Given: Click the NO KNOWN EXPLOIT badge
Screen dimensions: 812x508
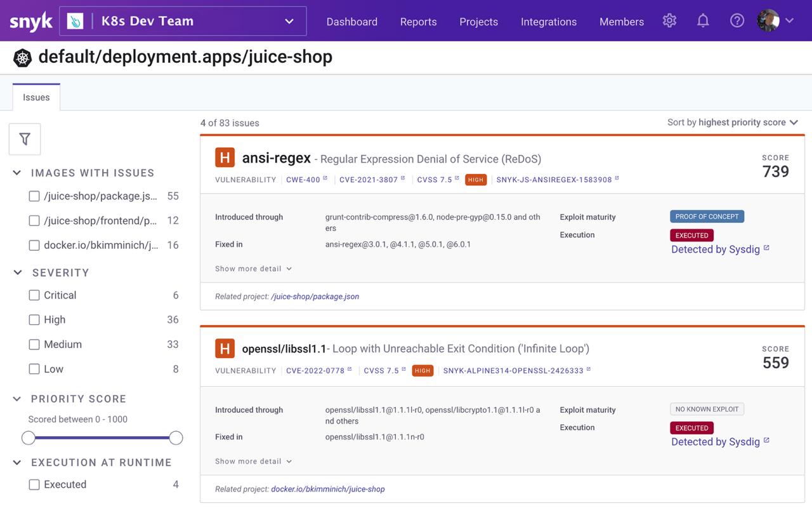Looking at the screenshot, I should [707, 409].
